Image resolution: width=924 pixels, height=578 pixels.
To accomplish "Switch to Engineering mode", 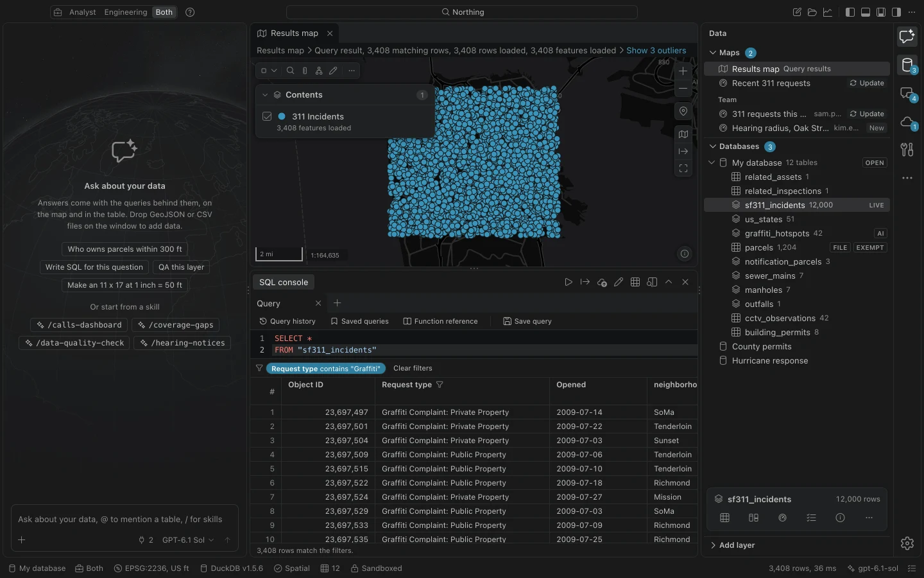I will [x=126, y=12].
